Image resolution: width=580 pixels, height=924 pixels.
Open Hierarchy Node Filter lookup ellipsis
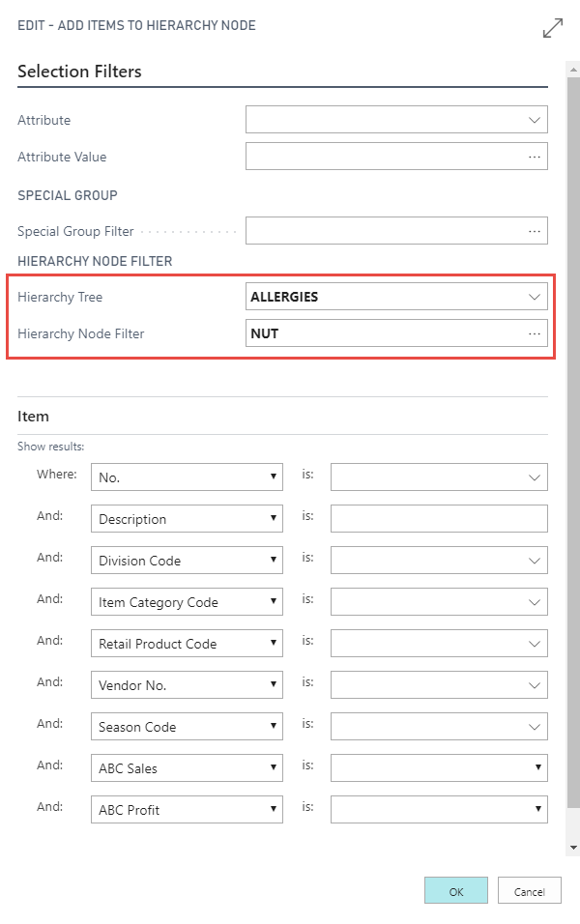pos(534,333)
